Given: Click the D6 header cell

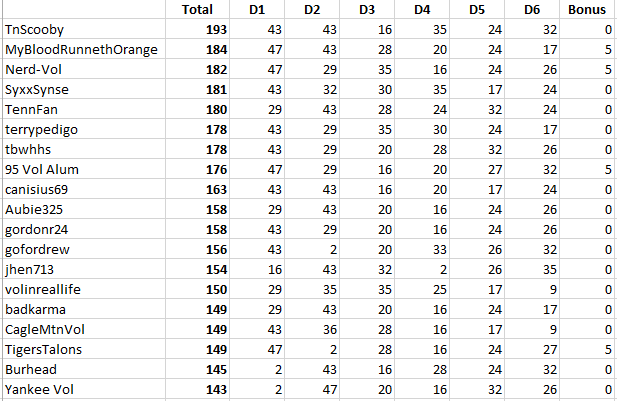Looking at the screenshot, I should click(531, 10).
